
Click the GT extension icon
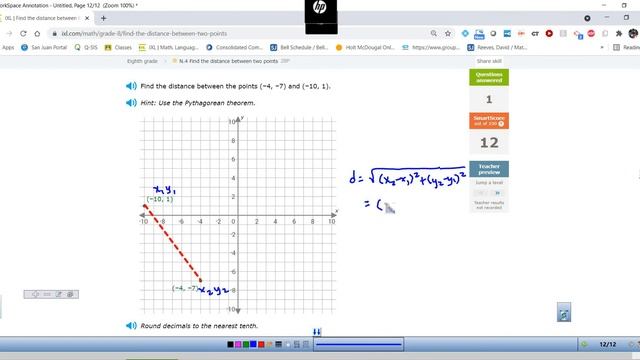pyautogui.click(x=535, y=33)
